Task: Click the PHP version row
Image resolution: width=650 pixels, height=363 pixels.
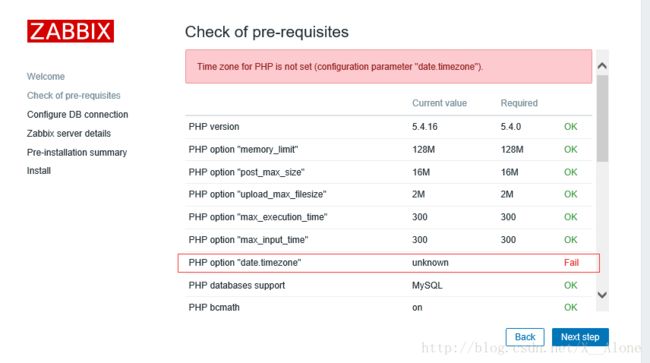Action: (x=388, y=127)
